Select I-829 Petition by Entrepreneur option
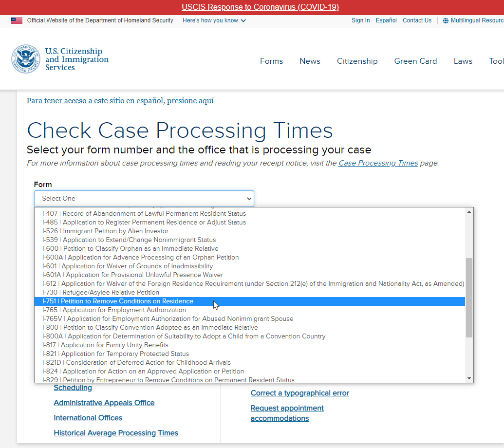 [250, 379]
